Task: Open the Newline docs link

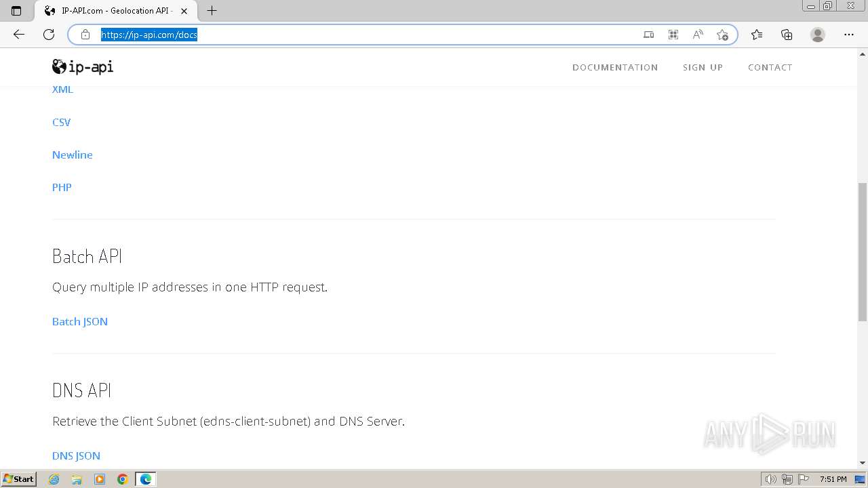Action: 73,155
